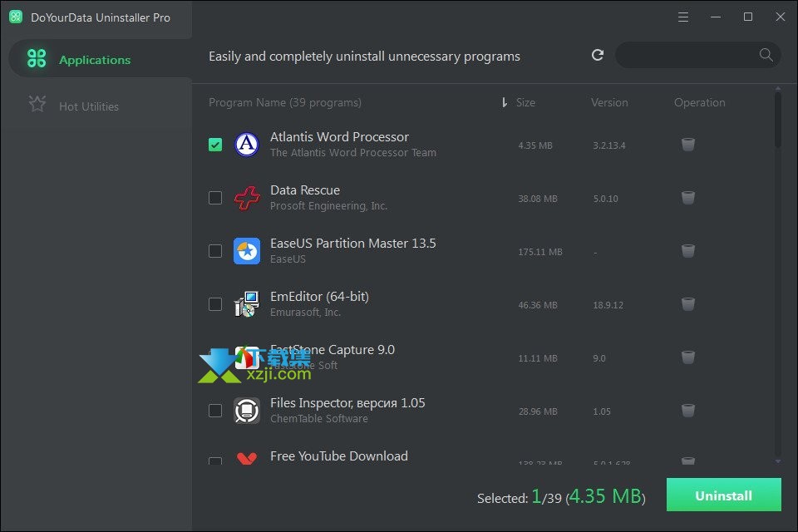This screenshot has width=798, height=532.
Task: Refresh the installed programs list
Action: 598,55
